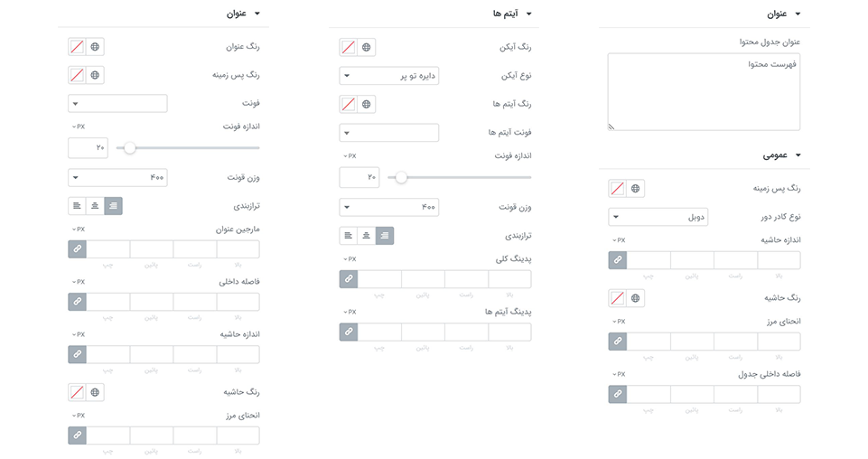Click the رنگ عنوان color swatch
Screen dimensions: 868x459
(x=77, y=46)
